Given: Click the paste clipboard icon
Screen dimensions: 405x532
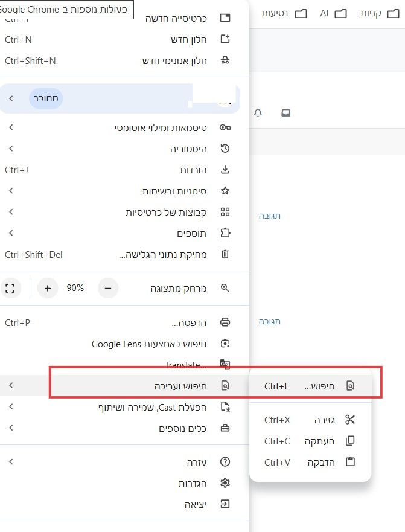Looking at the screenshot, I should (x=350, y=462).
